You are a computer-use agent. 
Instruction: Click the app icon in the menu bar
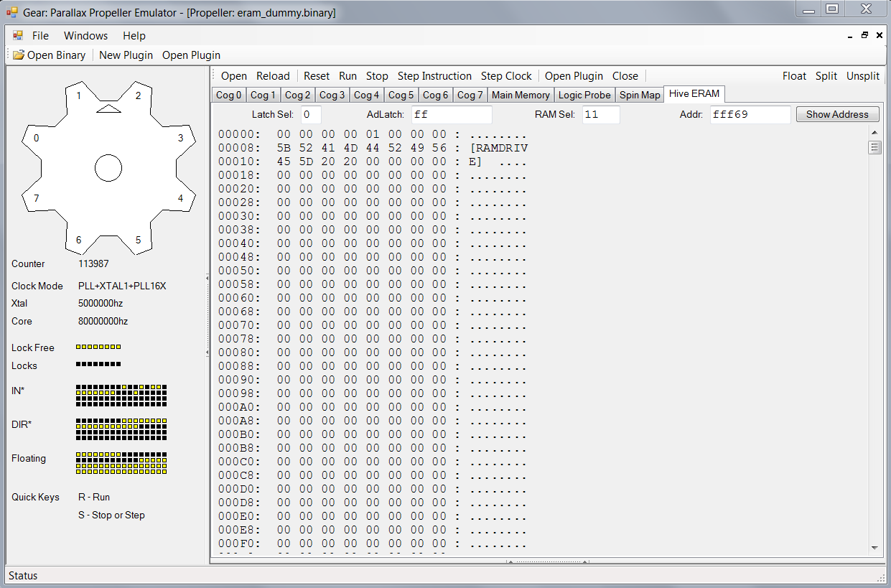18,36
